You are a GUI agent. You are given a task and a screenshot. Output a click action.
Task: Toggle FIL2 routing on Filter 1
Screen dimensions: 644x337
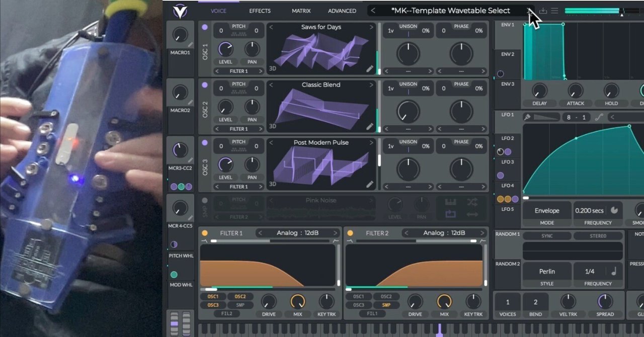point(227,313)
